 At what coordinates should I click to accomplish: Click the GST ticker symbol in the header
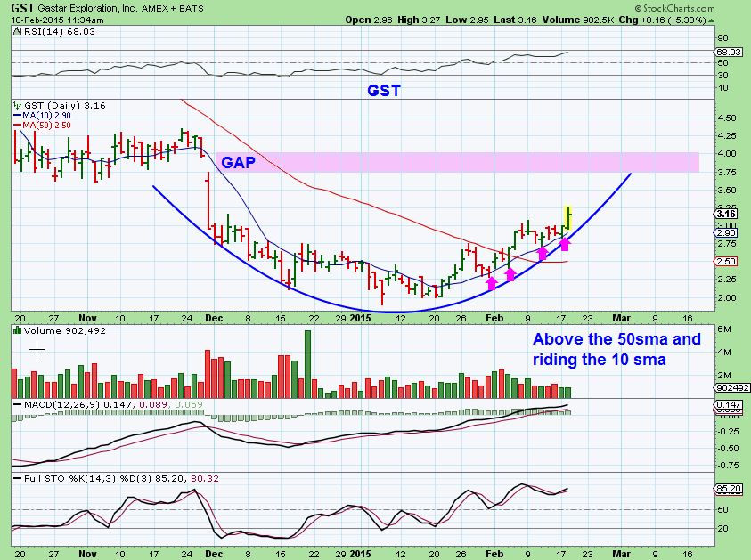[22, 8]
